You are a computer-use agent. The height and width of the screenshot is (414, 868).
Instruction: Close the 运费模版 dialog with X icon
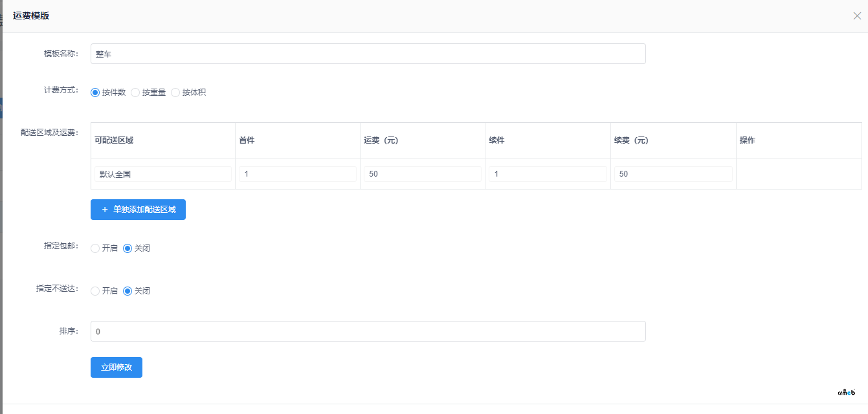click(857, 16)
